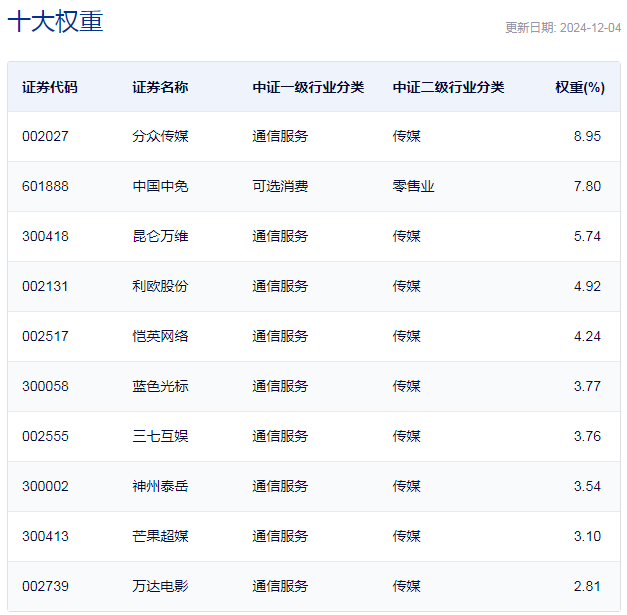This screenshot has height=615, width=627.
Task: Click the 权重(%) column header
Action: click(580, 87)
